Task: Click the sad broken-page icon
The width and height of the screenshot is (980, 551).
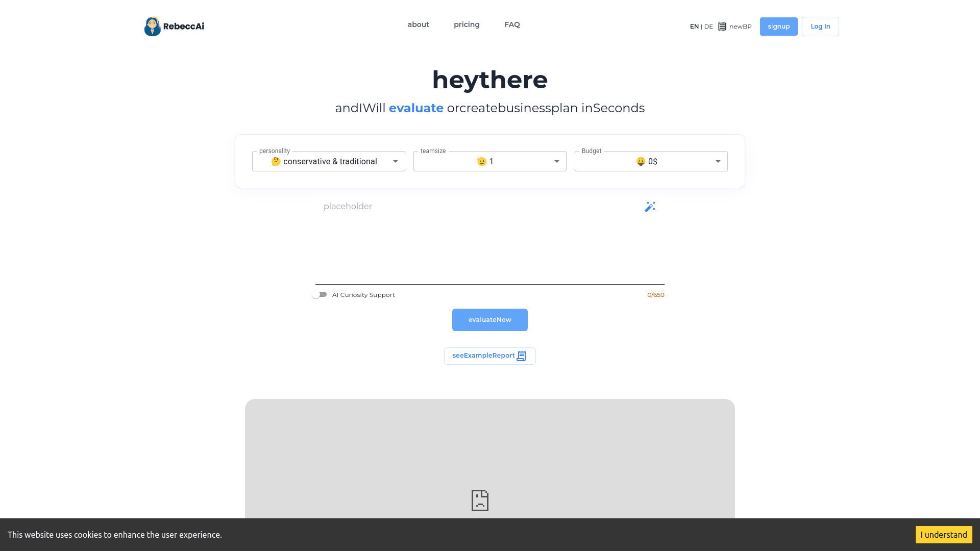Action: coord(480,500)
